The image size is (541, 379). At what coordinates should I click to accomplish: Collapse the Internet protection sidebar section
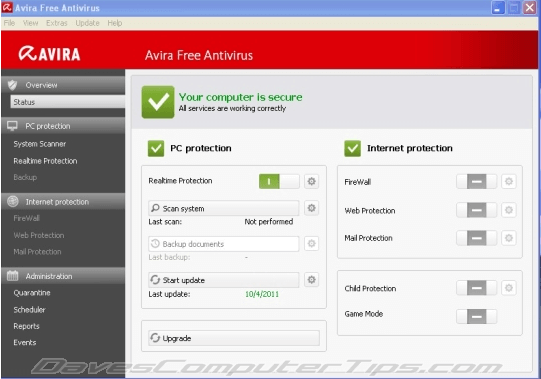pos(63,202)
